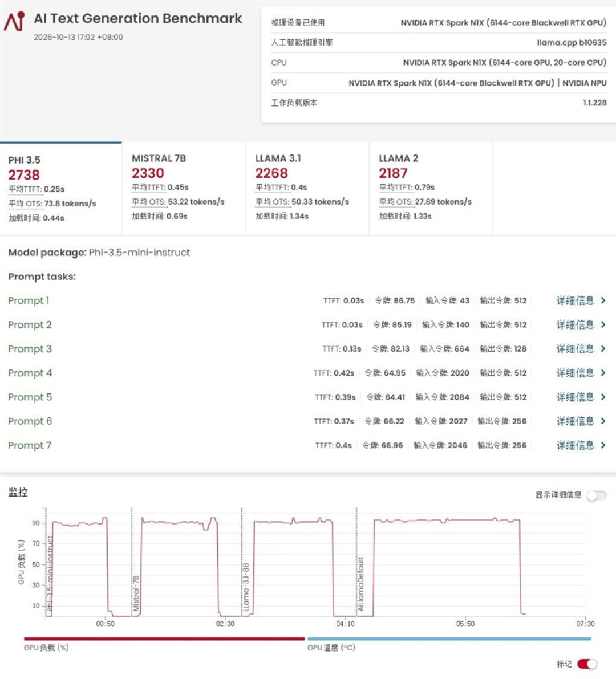616x679 pixels.
Task: Click the PHI 3.5 score 2738
Action: 25,175
